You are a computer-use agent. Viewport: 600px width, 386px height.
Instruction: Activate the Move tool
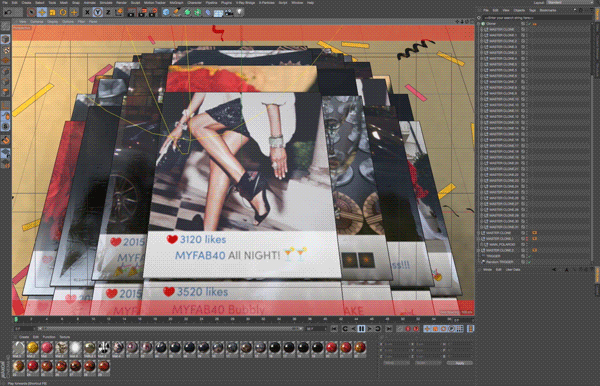coord(42,12)
